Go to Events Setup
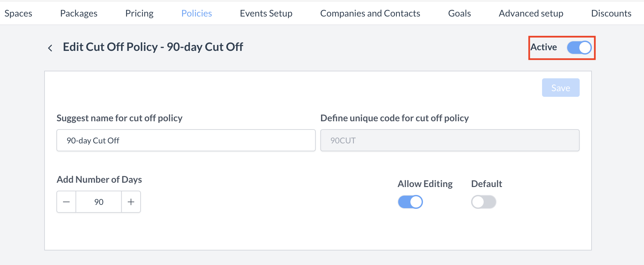 pyautogui.click(x=266, y=13)
